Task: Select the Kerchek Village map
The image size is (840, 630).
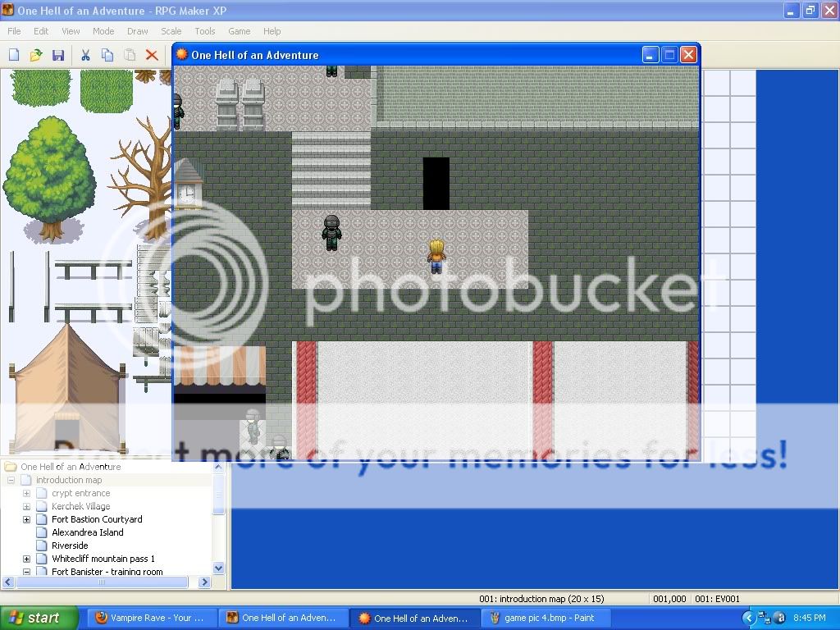Action: 80,506
